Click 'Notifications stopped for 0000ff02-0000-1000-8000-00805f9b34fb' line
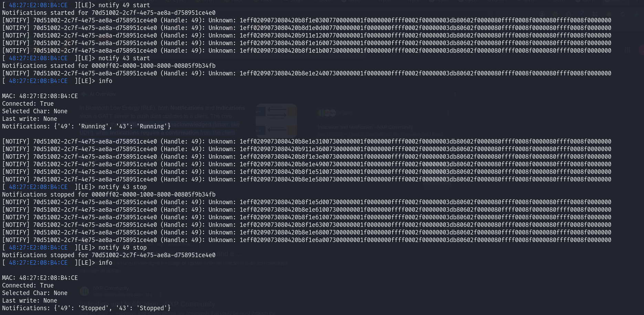The height and width of the screenshot is (315, 644). coord(109,195)
